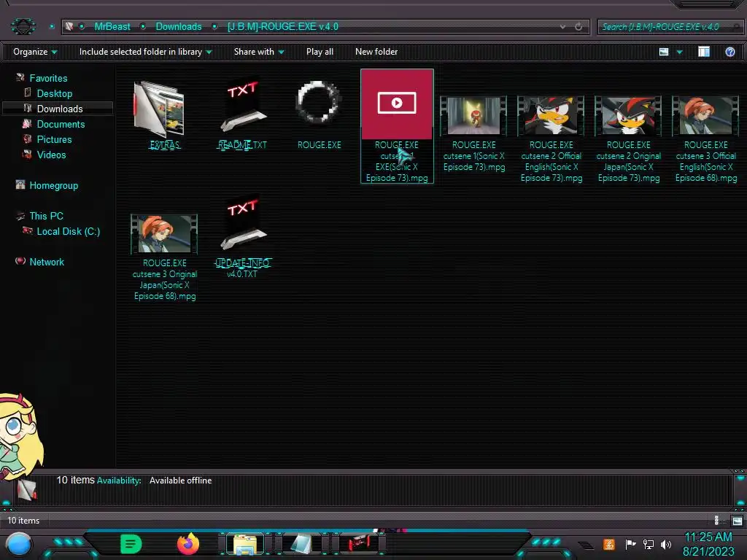The image size is (747, 560).
Task: Open the view options dropdown arrow
Action: (679, 52)
